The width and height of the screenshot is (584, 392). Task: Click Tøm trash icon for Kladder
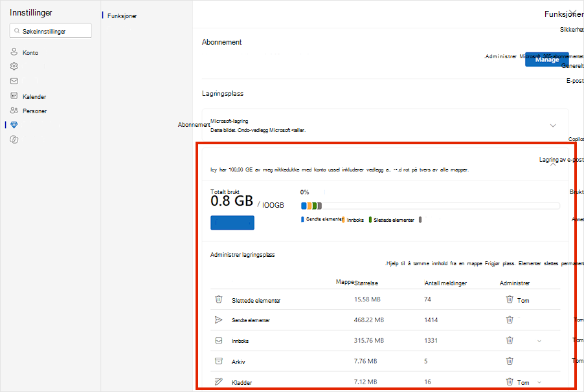510,382
